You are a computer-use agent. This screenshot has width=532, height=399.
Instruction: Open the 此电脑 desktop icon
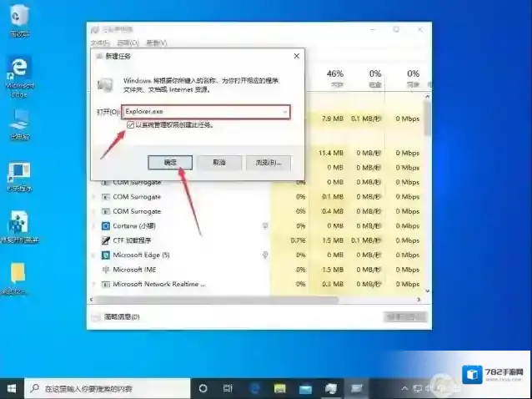[x=19, y=124]
